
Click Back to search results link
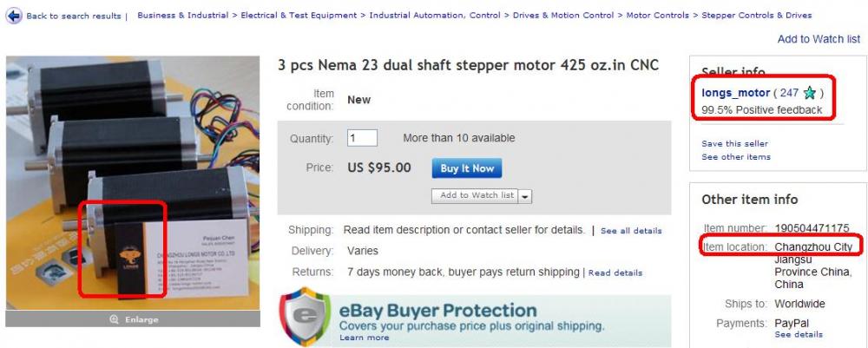point(75,16)
